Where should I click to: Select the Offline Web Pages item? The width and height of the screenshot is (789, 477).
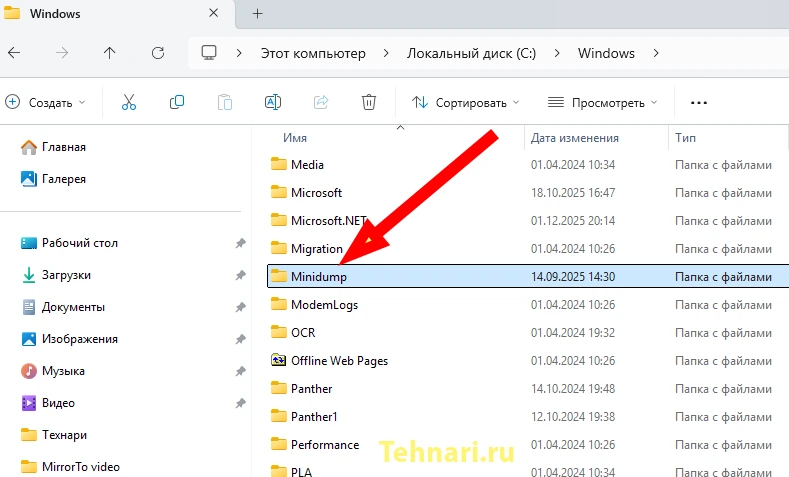click(x=339, y=361)
